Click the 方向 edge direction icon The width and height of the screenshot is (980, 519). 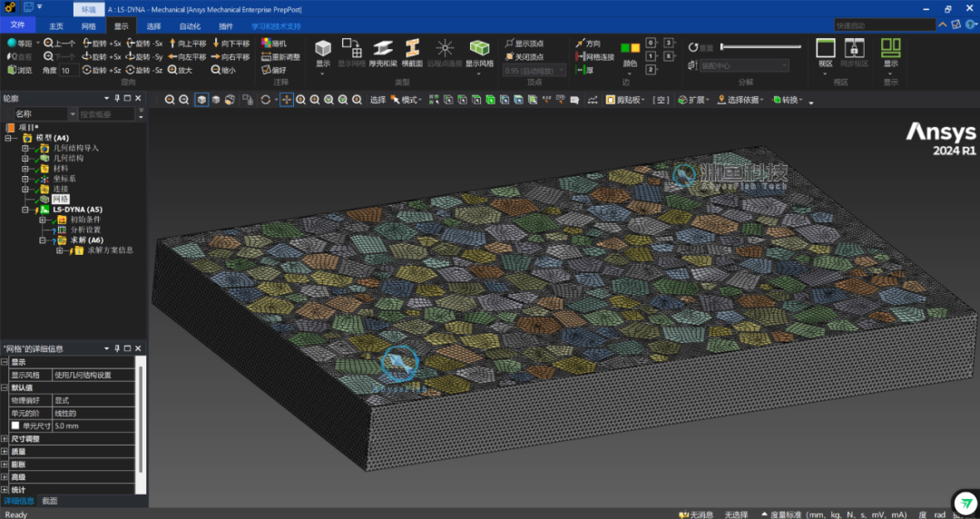click(x=588, y=43)
